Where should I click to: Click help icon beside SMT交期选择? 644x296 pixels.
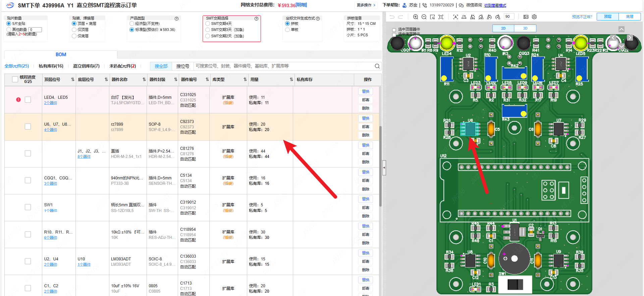256,18
